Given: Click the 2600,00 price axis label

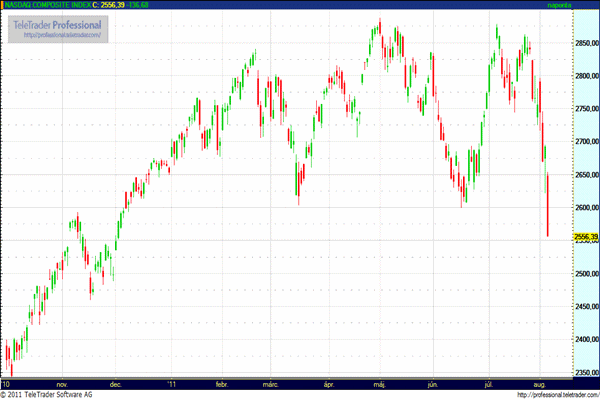Looking at the screenshot, I should point(584,208).
